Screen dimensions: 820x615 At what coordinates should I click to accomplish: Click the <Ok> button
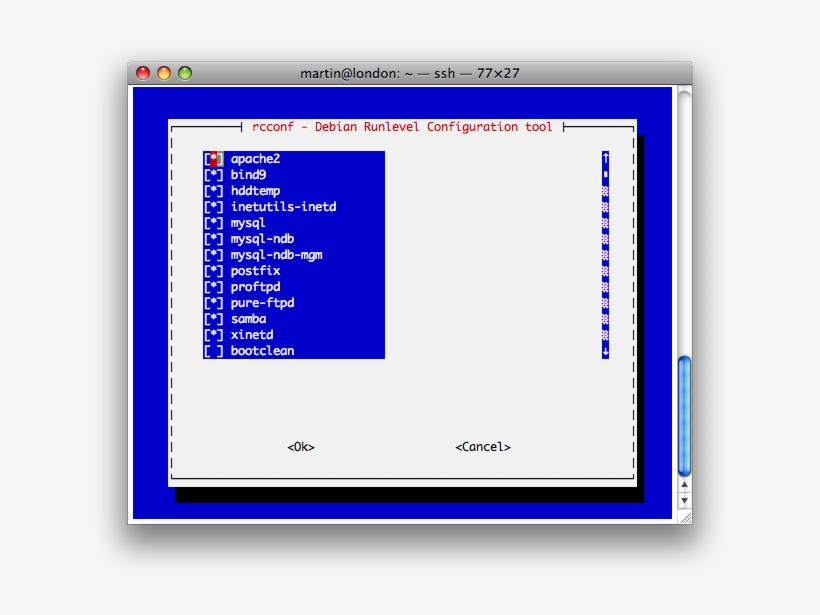point(301,447)
